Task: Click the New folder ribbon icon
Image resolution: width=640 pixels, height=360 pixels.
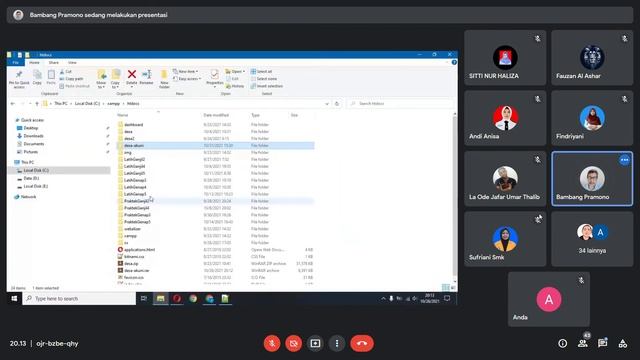Action: [x=164, y=79]
